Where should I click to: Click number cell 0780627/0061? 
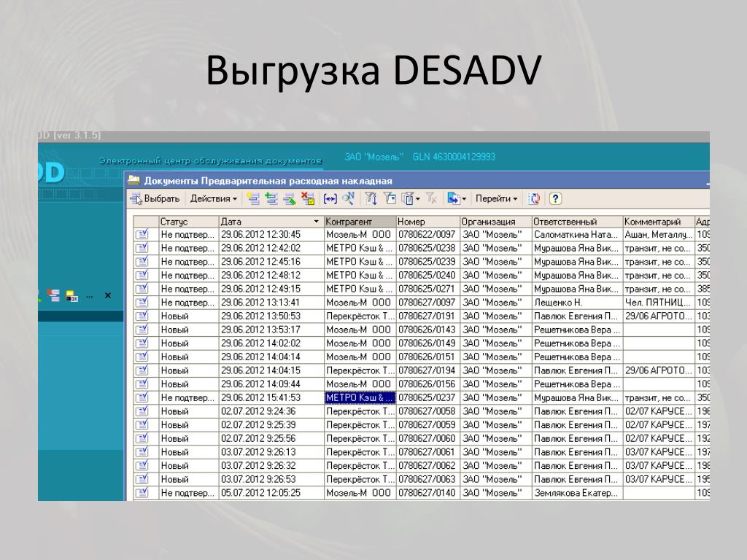[x=428, y=452]
